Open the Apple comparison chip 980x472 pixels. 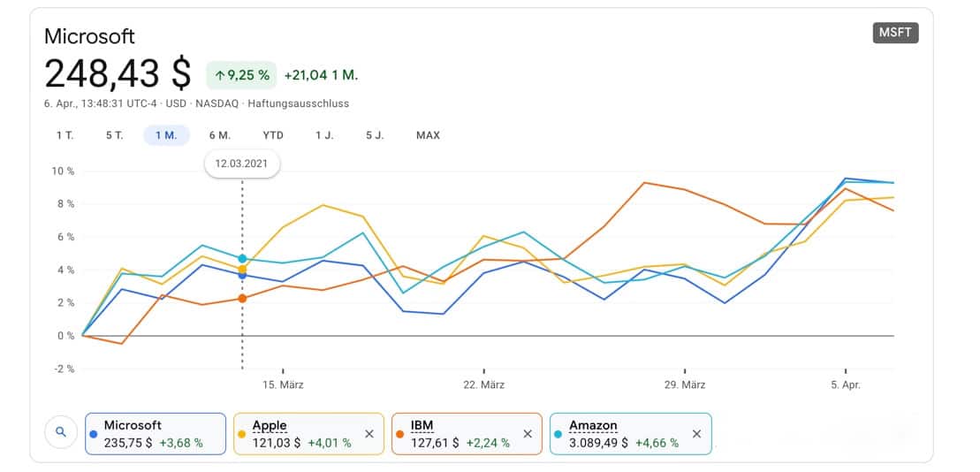click(308, 434)
